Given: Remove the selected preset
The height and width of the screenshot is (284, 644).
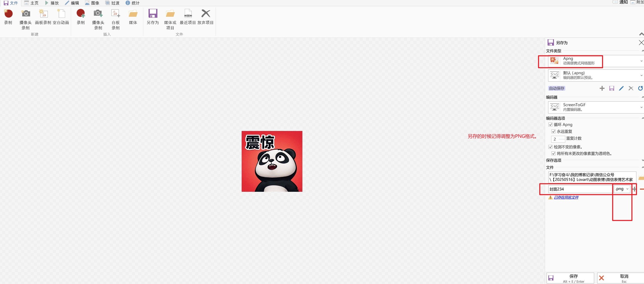Looking at the screenshot, I should tap(631, 88).
